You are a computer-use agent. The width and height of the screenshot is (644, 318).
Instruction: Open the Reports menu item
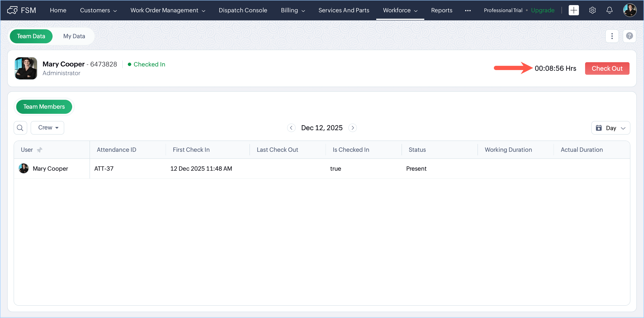click(x=442, y=10)
